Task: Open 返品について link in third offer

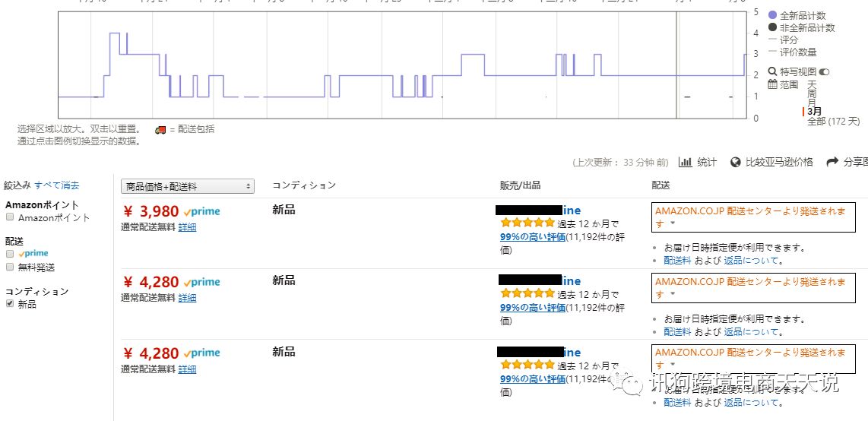Action: (x=751, y=403)
